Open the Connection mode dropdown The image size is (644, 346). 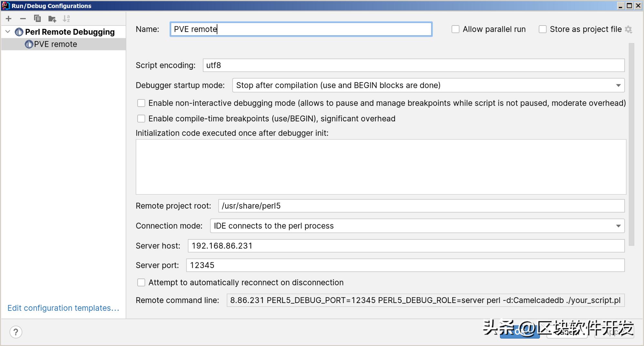[x=417, y=226]
